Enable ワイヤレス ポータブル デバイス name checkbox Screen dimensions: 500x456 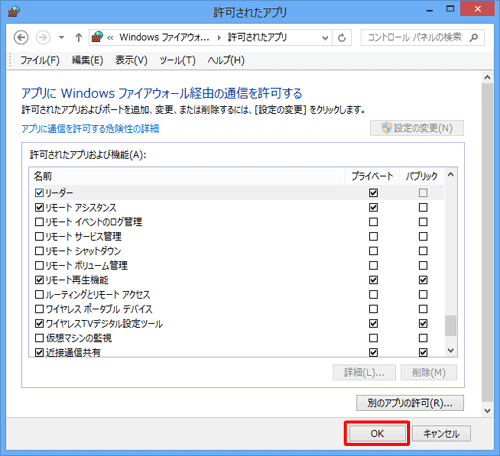tap(39, 309)
